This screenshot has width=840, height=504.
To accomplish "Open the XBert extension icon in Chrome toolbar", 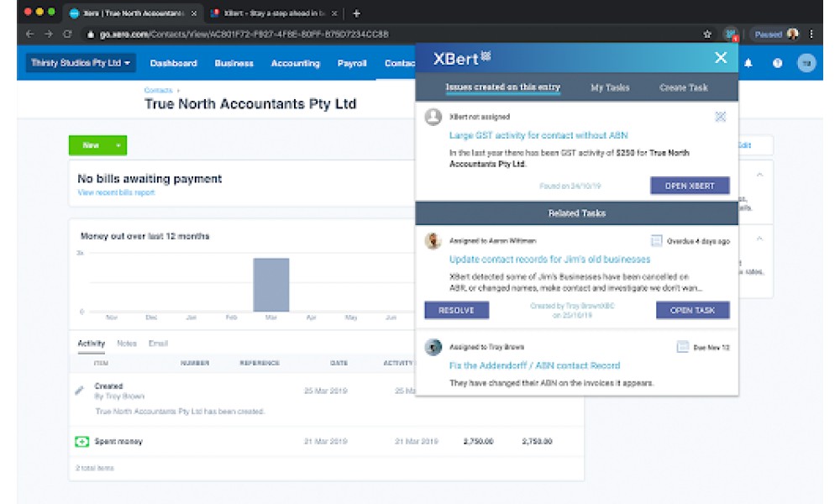I will (730, 34).
